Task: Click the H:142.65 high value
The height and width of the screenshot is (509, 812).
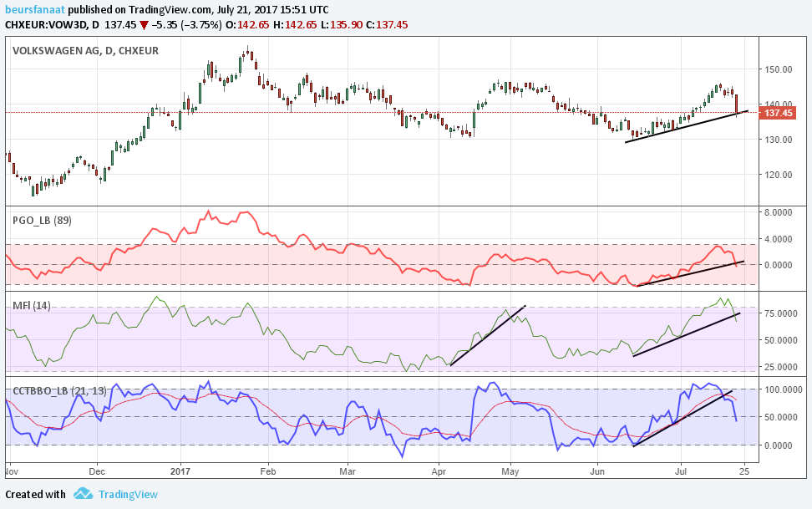Action: [295, 25]
